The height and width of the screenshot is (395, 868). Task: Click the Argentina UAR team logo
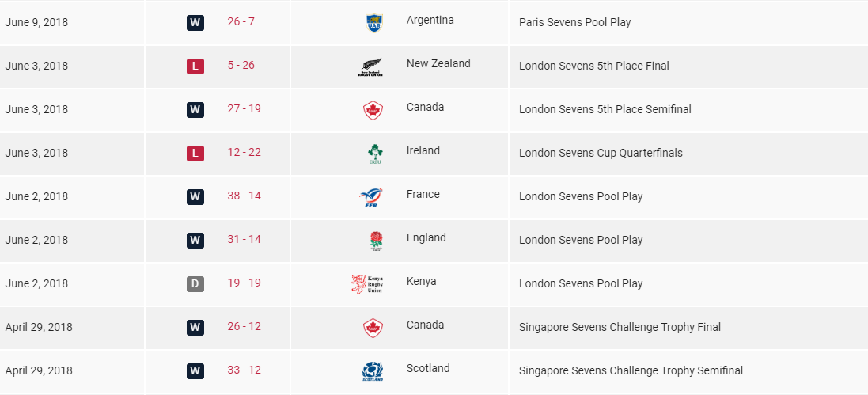pos(373,24)
